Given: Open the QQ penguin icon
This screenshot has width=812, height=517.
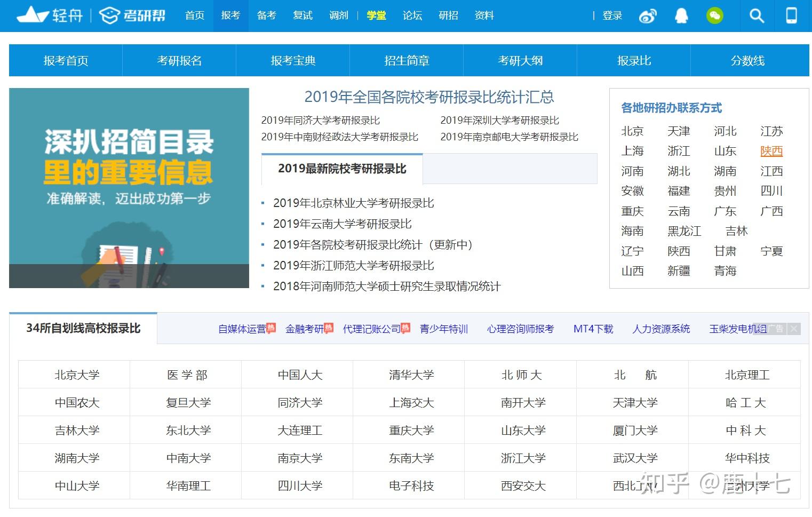Looking at the screenshot, I should click(681, 15).
